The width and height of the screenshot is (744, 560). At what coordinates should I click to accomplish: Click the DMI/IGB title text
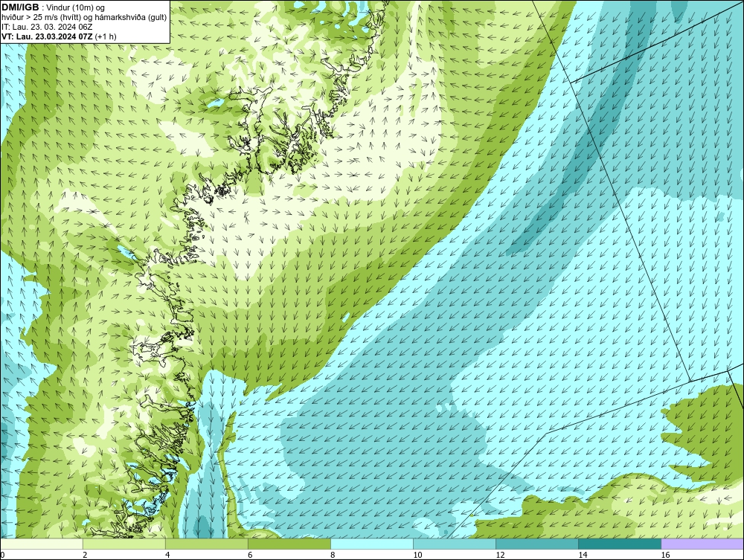pos(20,7)
